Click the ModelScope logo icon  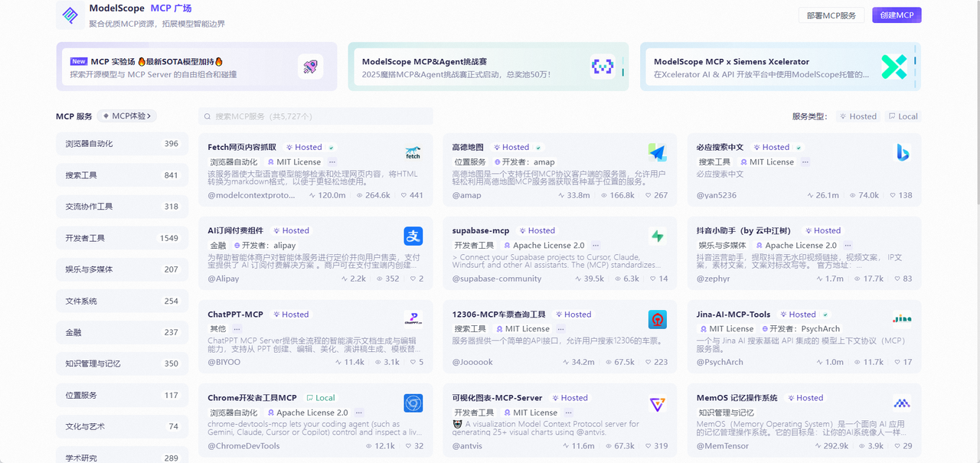pyautogui.click(x=70, y=15)
